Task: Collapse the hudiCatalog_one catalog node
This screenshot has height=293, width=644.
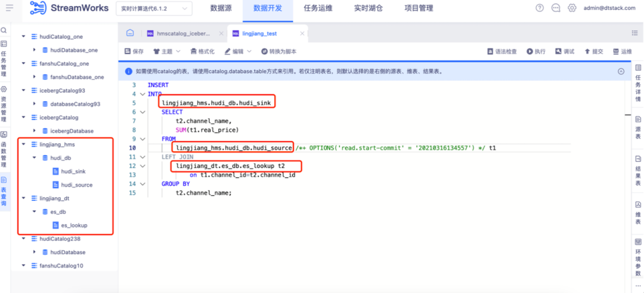Action: click(x=23, y=36)
